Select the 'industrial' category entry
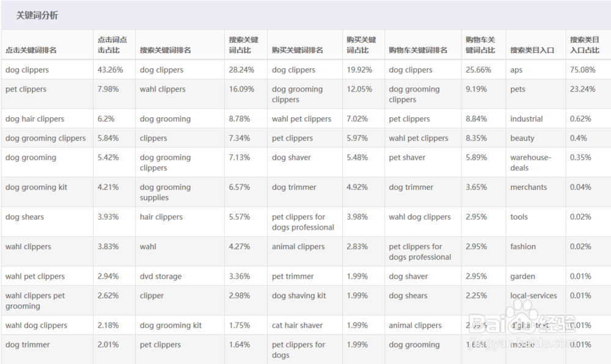Image resolution: width=611 pixels, height=364 pixels. 527,118
